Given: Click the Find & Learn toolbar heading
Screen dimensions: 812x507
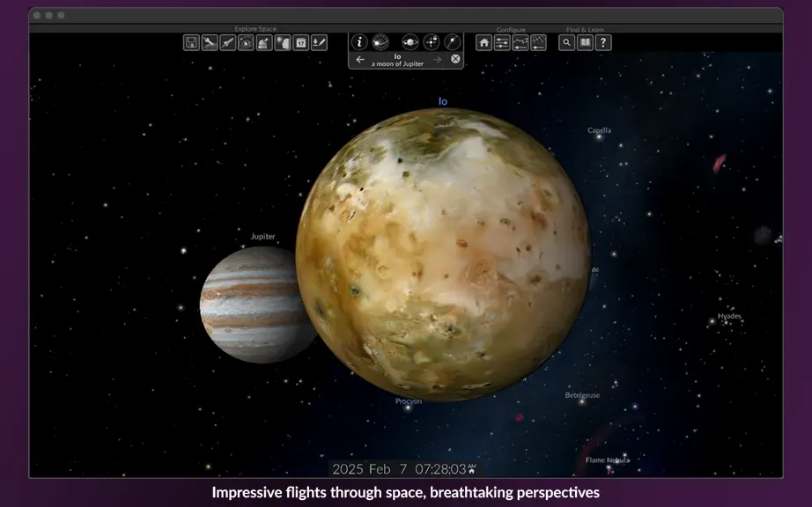Looking at the screenshot, I should (x=585, y=30).
